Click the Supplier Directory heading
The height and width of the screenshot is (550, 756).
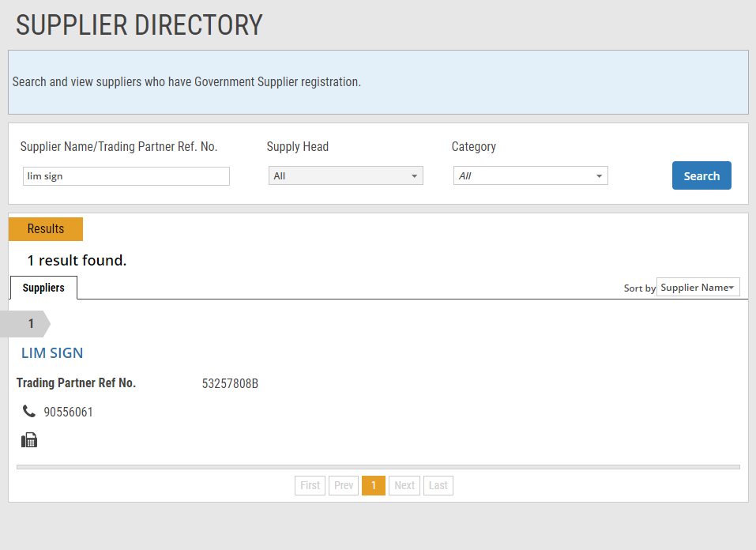(139, 24)
